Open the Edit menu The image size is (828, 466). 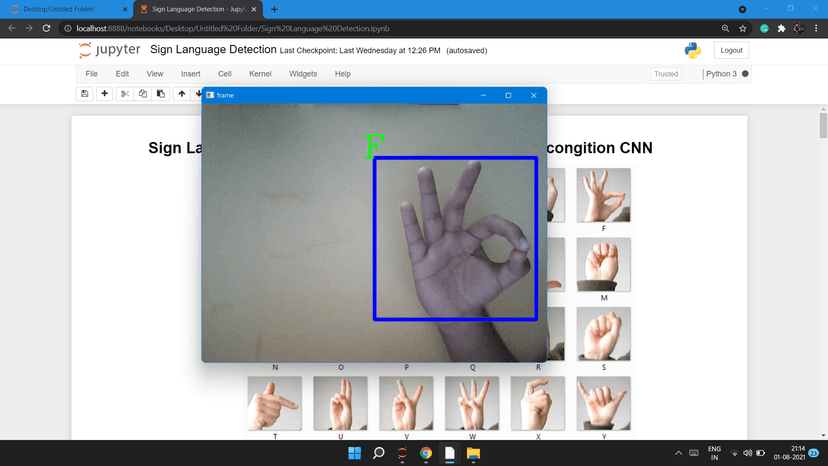pyautogui.click(x=122, y=74)
